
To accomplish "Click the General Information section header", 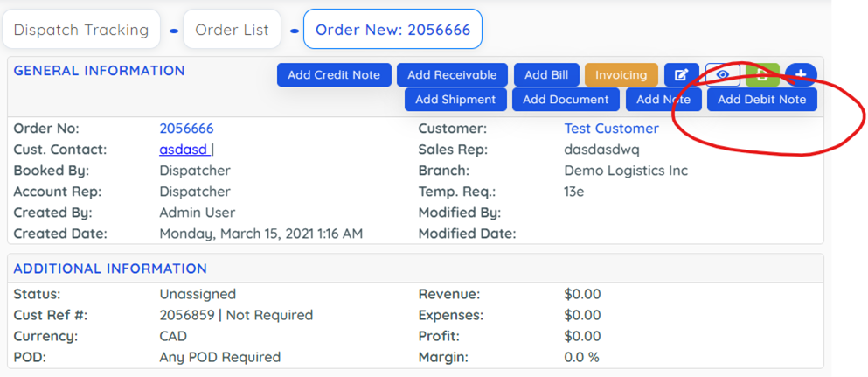I will coord(99,71).
